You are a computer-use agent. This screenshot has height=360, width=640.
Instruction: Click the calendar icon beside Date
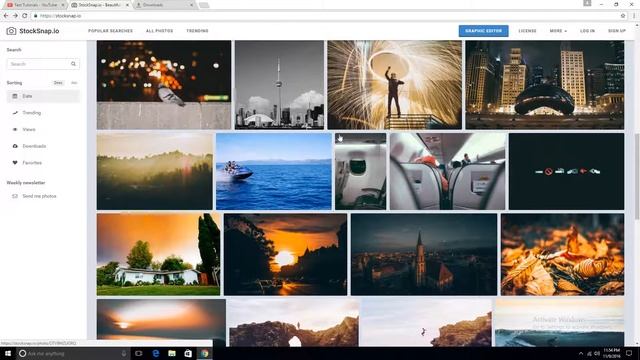15,96
